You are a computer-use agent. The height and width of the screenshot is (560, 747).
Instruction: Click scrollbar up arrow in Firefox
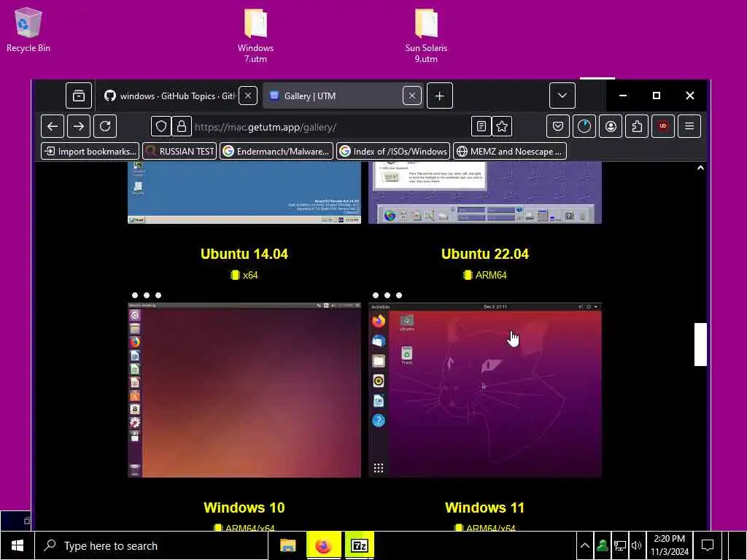click(700, 168)
